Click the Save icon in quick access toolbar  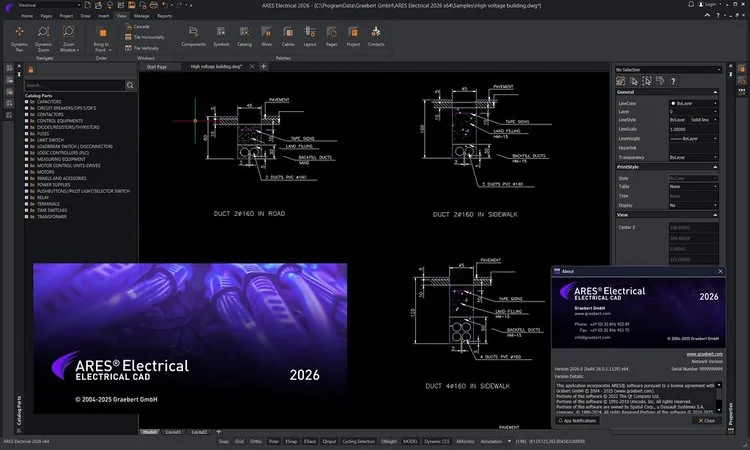click(131, 5)
